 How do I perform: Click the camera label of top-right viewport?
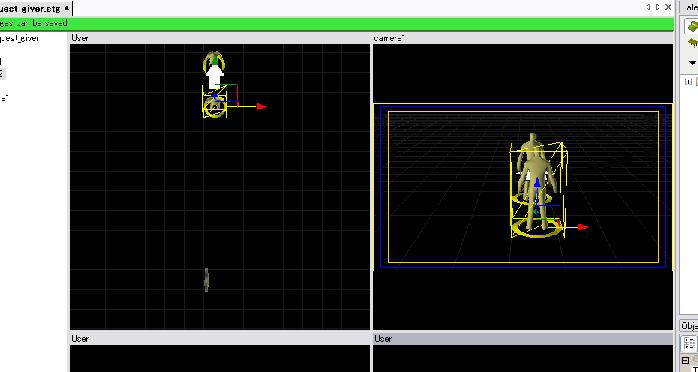[389, 38]
